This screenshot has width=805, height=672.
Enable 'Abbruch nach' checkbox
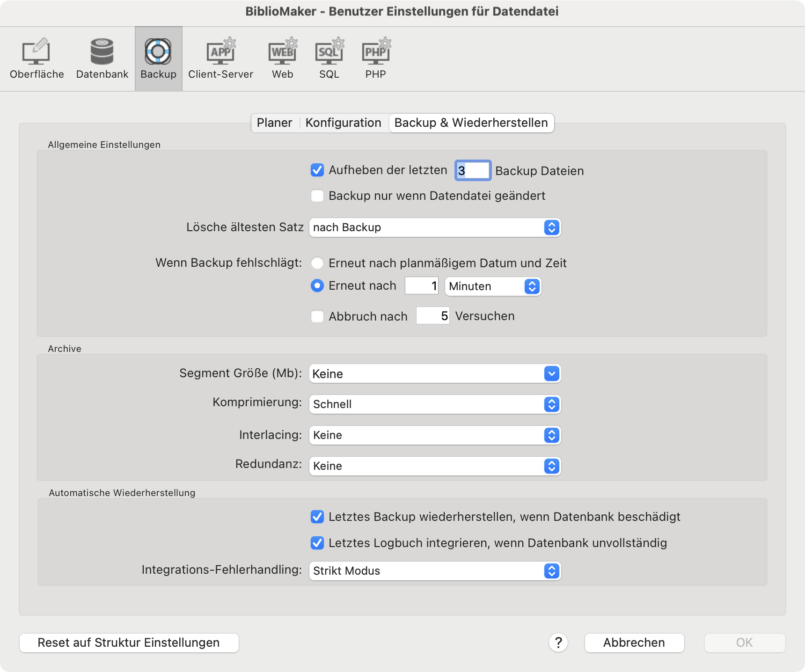tap(317, 316)
